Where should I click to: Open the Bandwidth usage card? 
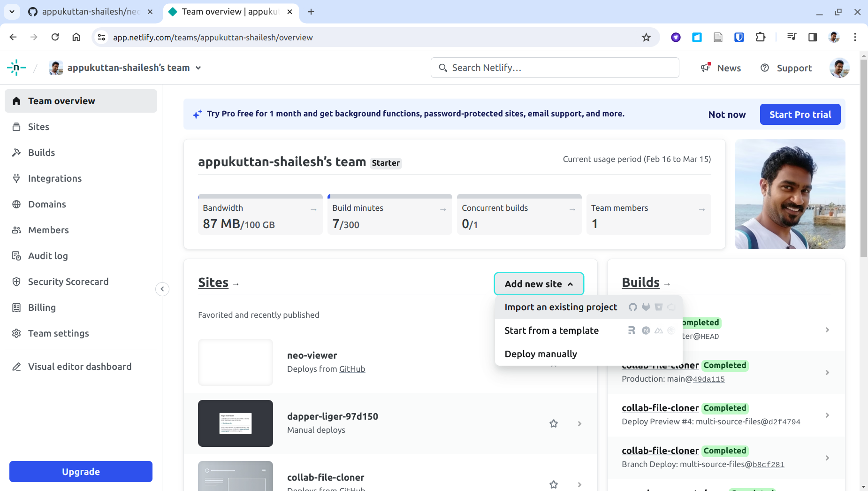(x=260, y=215)
